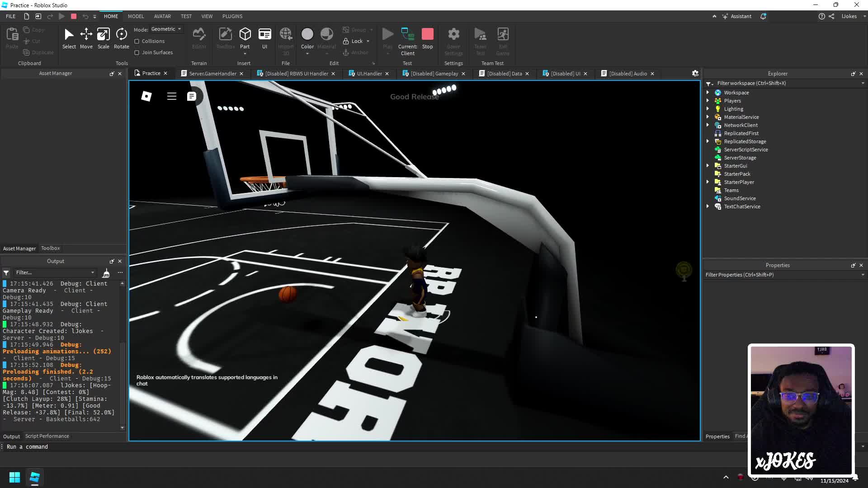Click the basketball in the viewport
Viewport: 868px width, 488px height.
click(288, 294)
